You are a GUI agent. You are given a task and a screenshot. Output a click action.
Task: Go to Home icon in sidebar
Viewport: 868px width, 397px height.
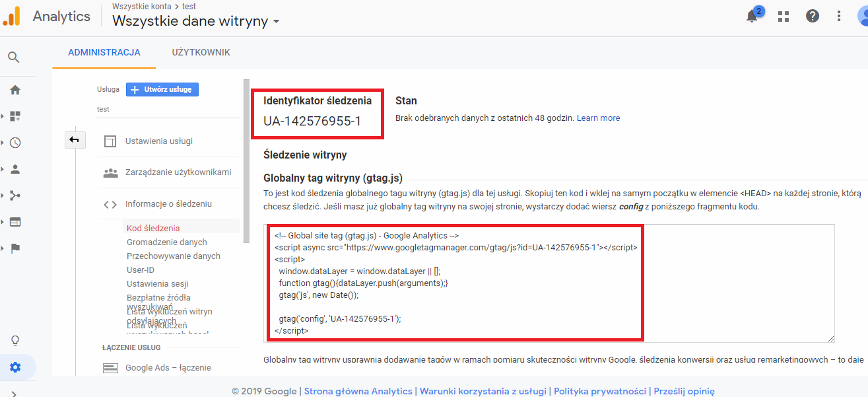[15, 90]
